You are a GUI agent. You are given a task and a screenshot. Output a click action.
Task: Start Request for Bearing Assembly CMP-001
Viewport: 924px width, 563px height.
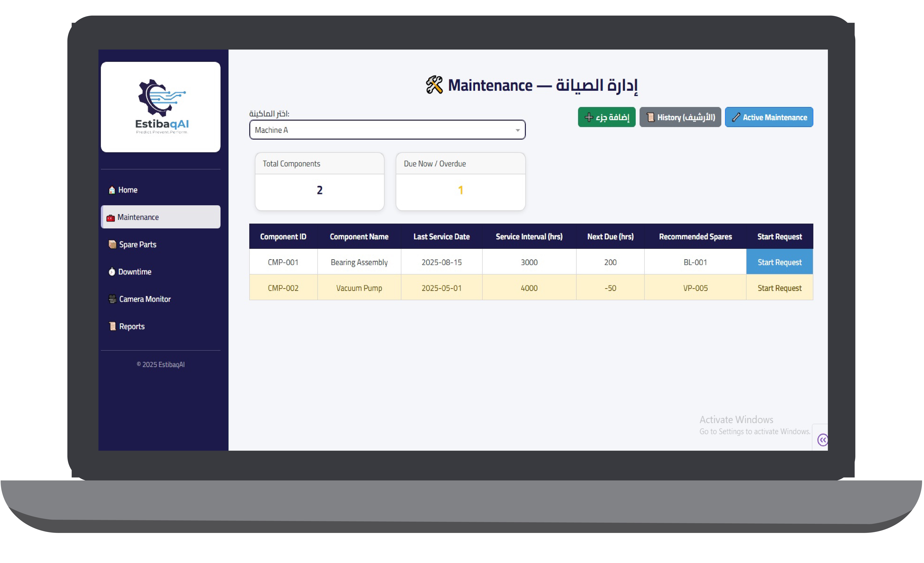pos(779,262)
